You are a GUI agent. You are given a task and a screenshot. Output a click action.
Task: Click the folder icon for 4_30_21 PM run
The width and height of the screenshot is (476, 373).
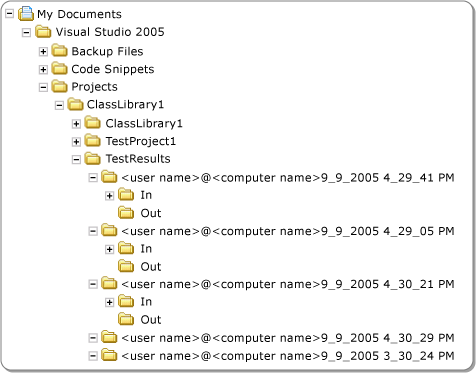[109, 283]
